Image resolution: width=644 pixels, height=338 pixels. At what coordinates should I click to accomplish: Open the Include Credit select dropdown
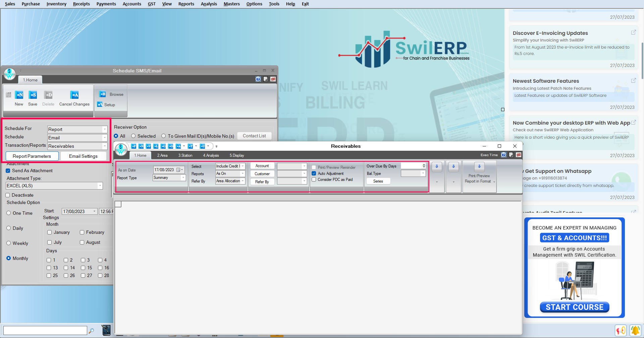click(x=243, y=166)
